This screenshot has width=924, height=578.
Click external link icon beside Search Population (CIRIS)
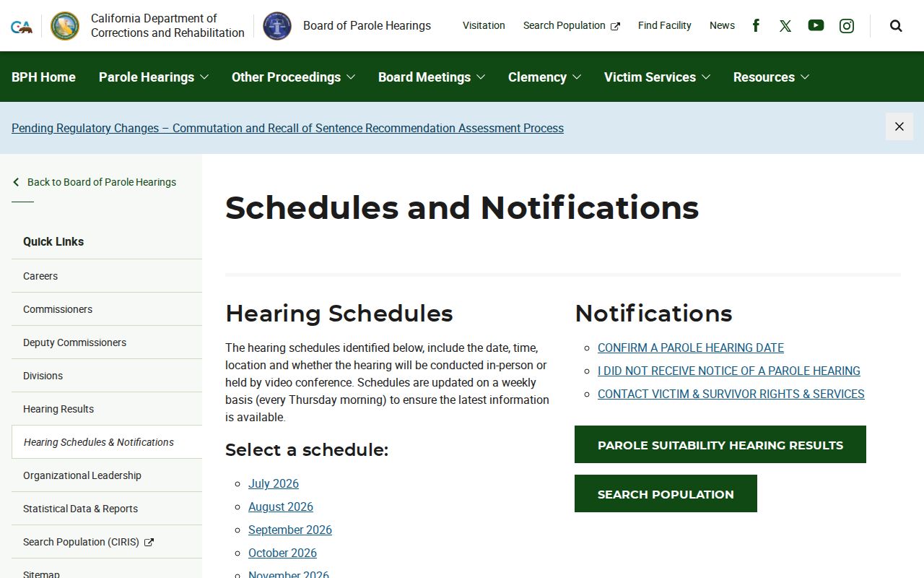click(x=149, y=542)
